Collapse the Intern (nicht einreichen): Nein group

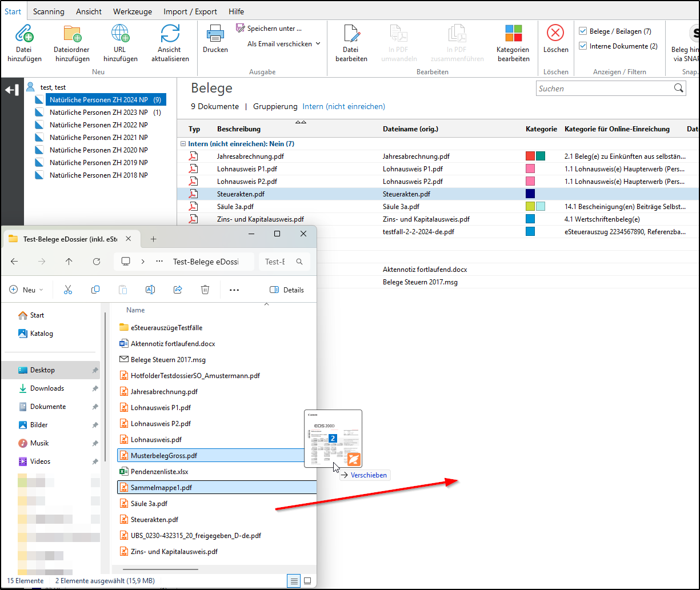[x=183, y=144]
